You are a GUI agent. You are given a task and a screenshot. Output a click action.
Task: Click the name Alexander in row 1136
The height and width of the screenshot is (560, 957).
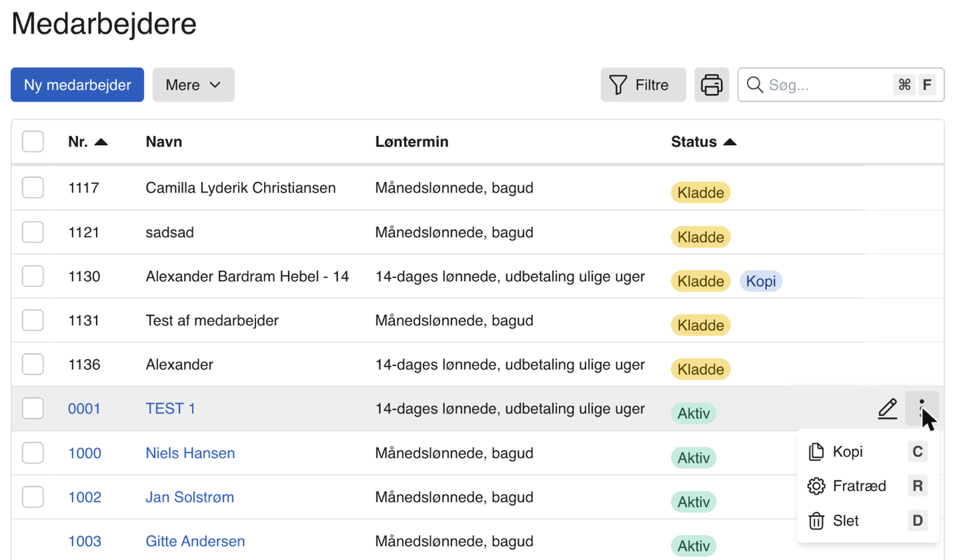[179, 365]
